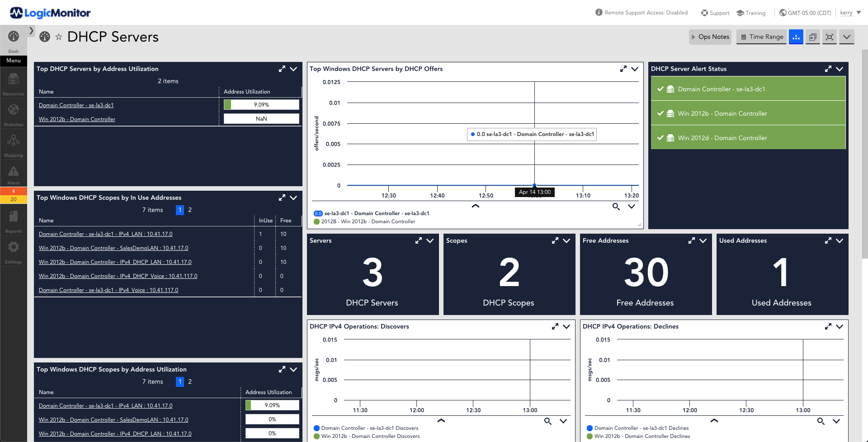Image resolution: width=868 pixels, height=442 pixels.
Task: Maximize DHCP Server Alert Status widget
Action: click(828, 69)
